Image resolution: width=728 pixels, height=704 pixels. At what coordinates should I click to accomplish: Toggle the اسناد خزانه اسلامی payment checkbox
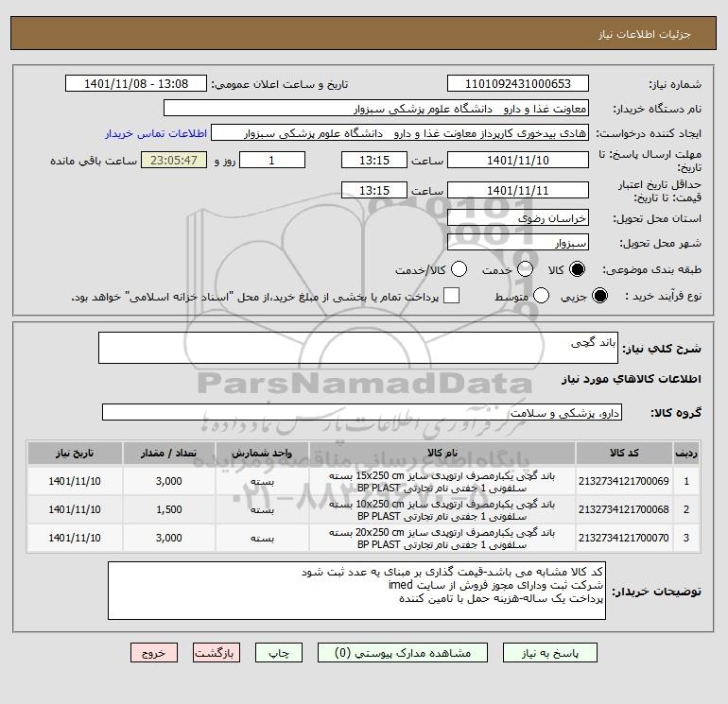[x=451, y=296]
